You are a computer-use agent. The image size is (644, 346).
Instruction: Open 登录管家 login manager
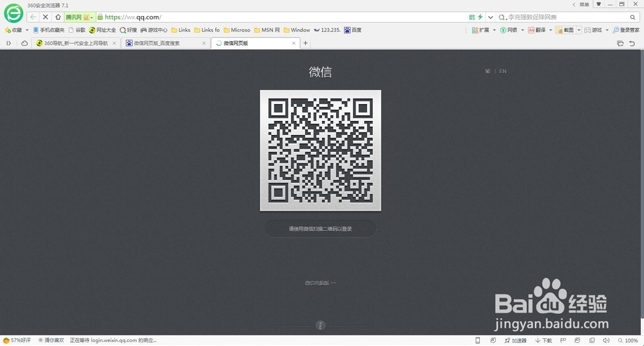tap(626, 30)
